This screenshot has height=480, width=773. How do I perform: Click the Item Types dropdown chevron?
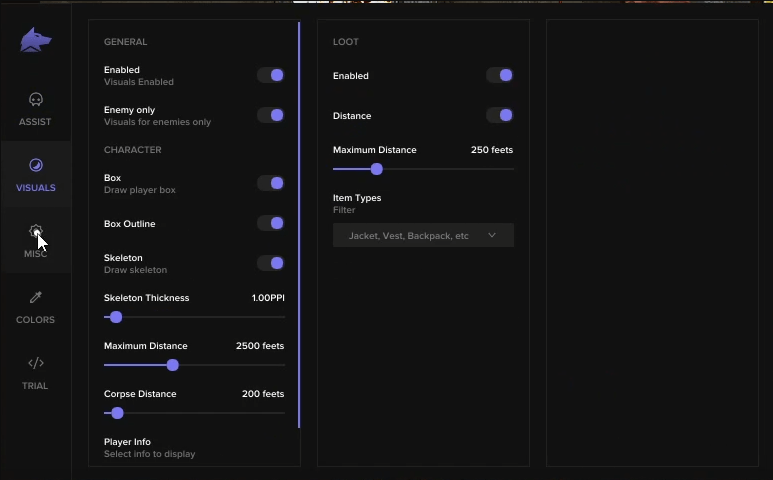[492, 236]
